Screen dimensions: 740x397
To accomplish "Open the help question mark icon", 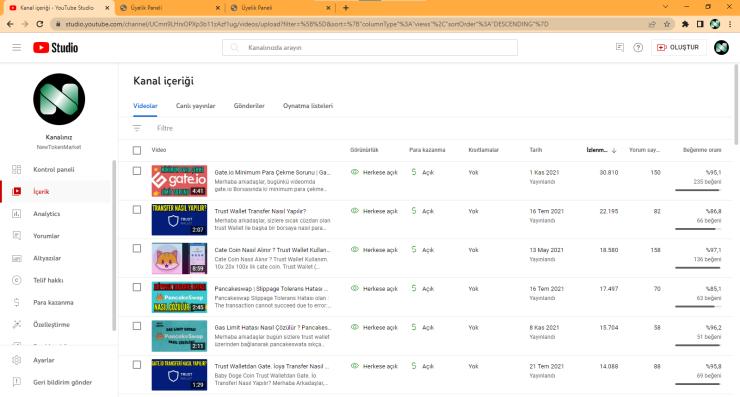I will (x=638, y=47).
